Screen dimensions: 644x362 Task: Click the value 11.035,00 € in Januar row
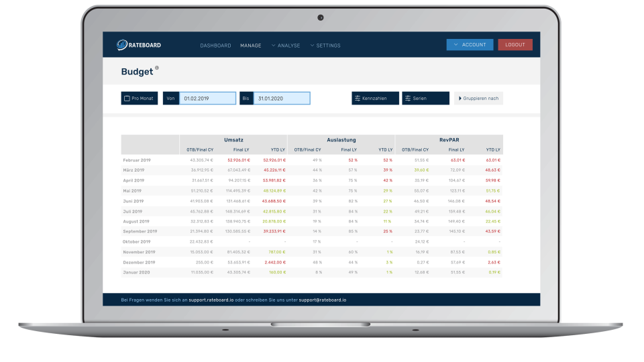pos(202,272)
